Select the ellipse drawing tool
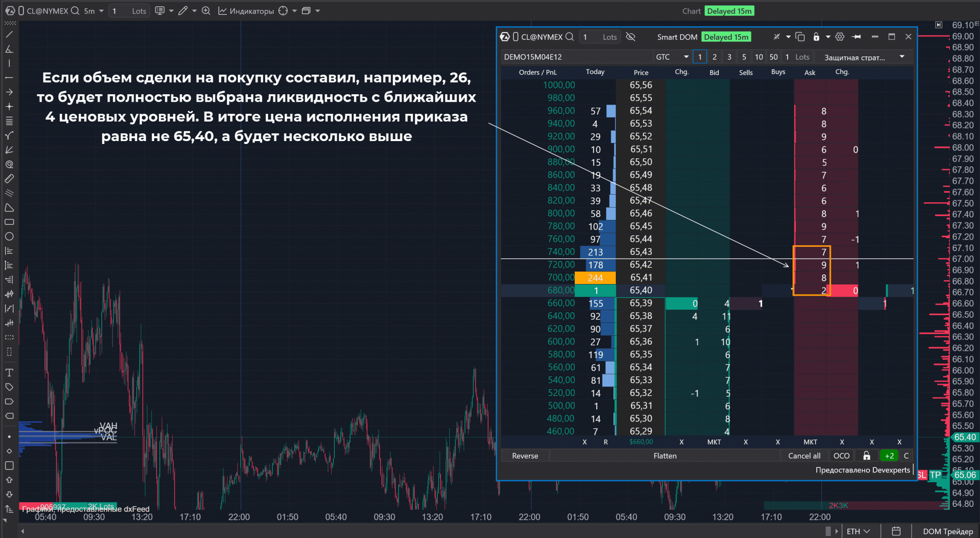This screenshot has width=980, height=538. (x=9, y=236)
